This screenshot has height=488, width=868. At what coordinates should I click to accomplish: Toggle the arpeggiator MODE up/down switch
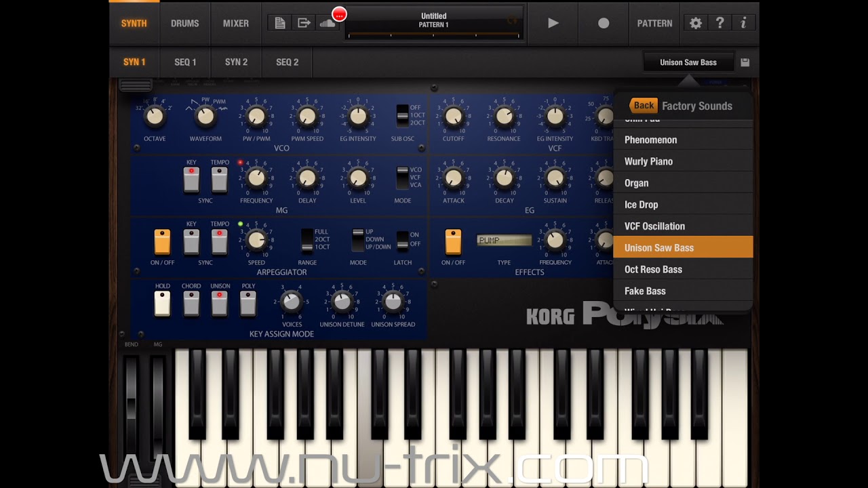[x=358, y=239]
